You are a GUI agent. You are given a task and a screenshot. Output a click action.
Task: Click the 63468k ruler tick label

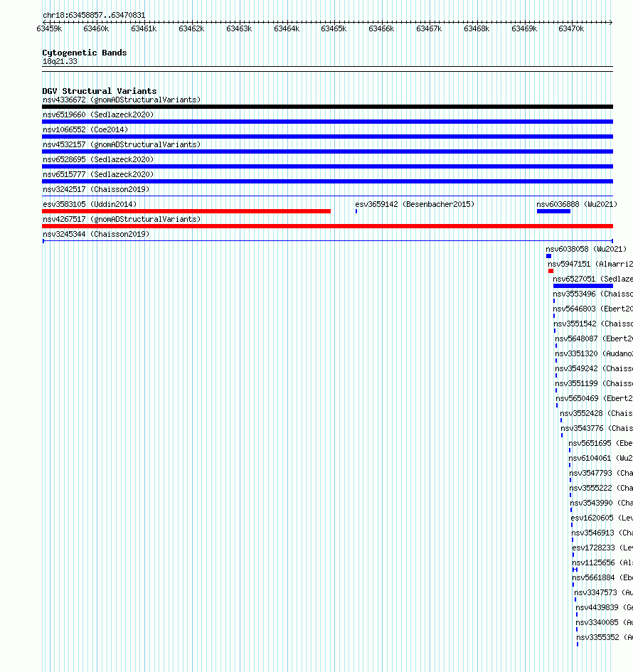(x=477, y=28)
